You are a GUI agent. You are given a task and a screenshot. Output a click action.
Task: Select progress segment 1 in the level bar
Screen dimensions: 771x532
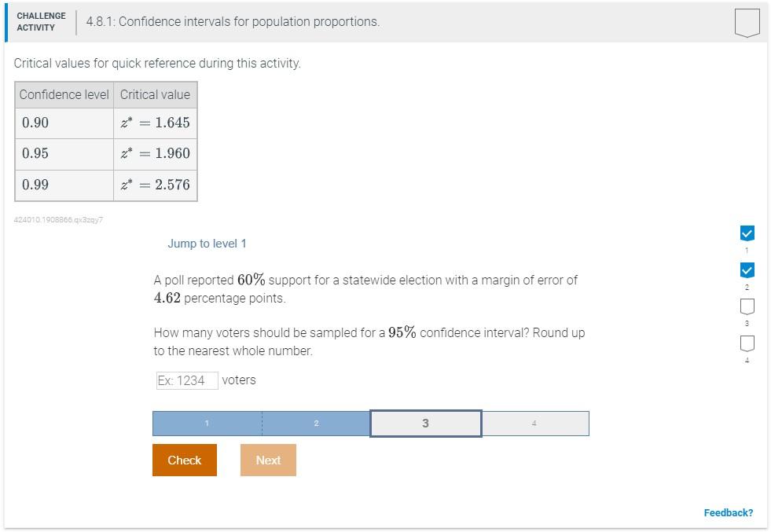point(206,423)
